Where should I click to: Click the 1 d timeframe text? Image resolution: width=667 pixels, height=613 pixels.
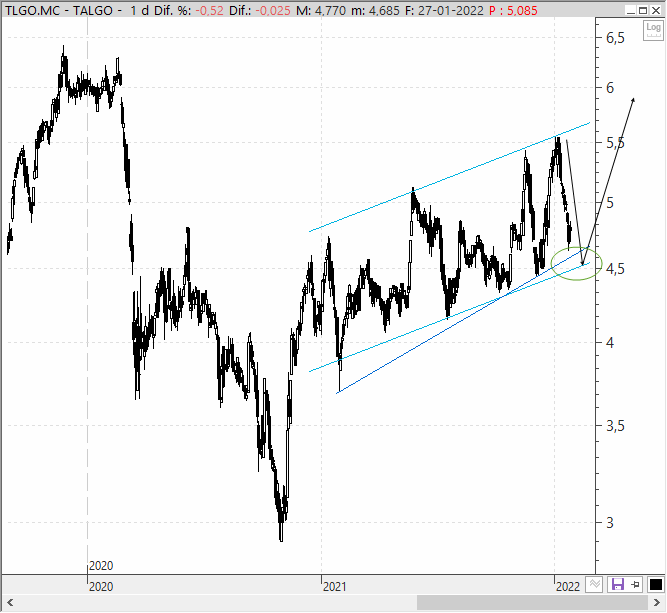tap(139, 10)
